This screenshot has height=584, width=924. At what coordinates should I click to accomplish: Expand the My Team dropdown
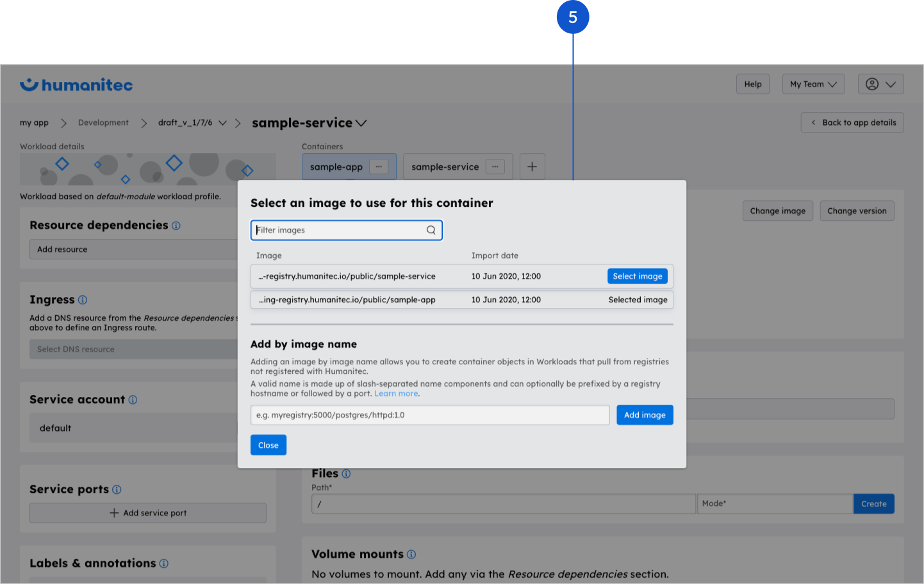(813, 84)
